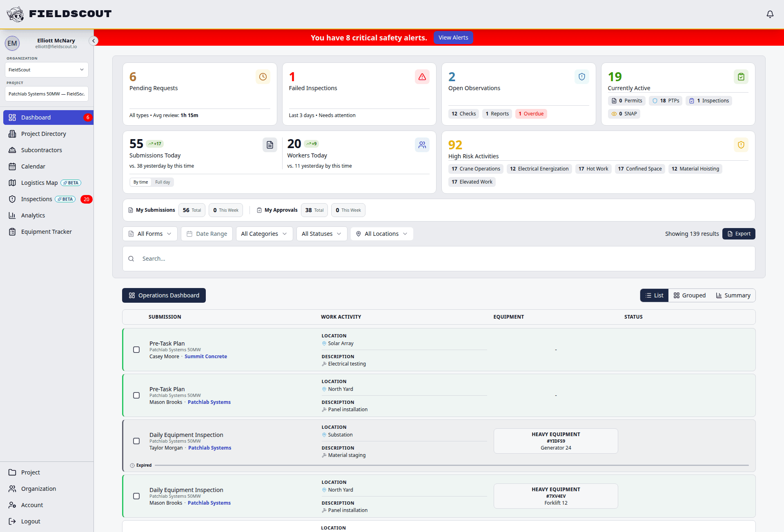
Task: Click My Approvals 38 Total count
Action: tap(314, 210)
